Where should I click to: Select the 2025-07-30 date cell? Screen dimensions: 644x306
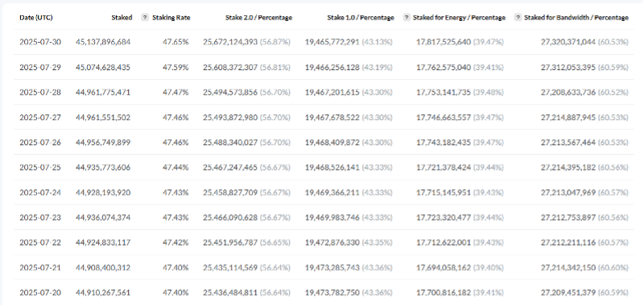(x=40, y=42)
